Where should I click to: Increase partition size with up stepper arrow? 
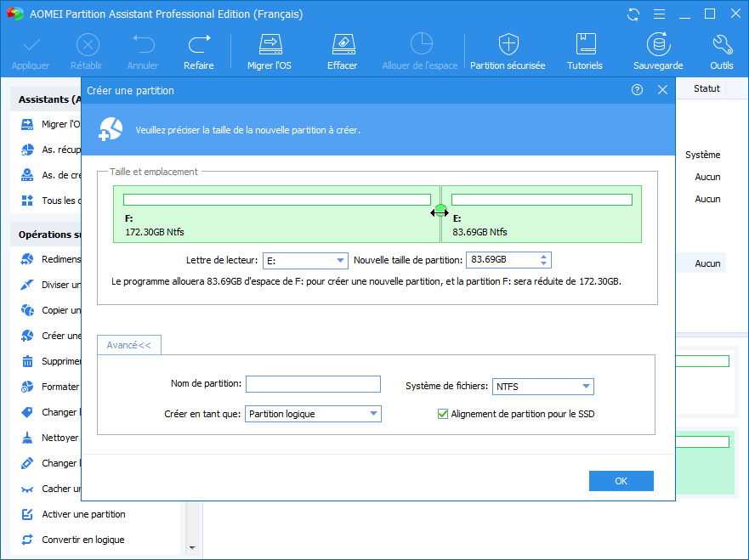(543, 257)
